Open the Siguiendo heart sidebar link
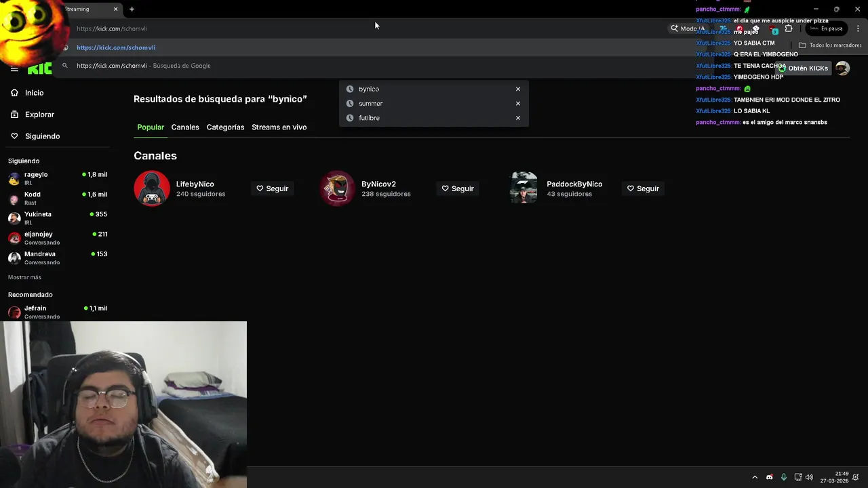The height and width of the screenshot is (488, 868). (x=42, y=136)
